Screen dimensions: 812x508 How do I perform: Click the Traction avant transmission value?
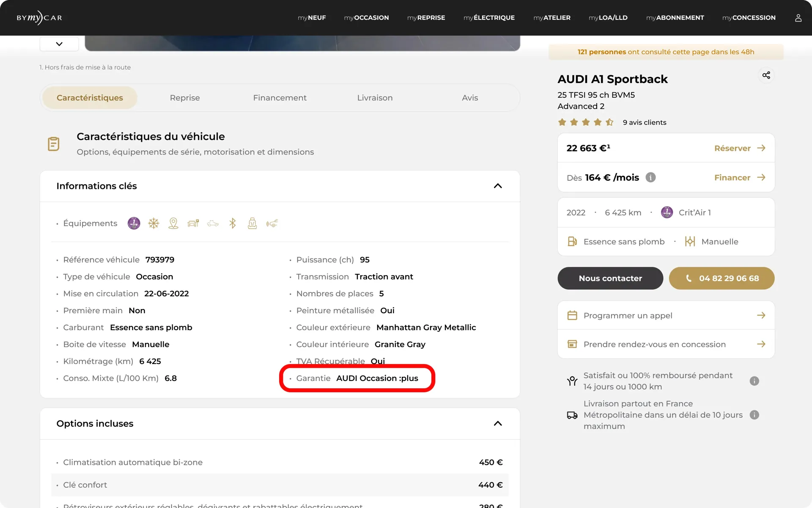384,276
